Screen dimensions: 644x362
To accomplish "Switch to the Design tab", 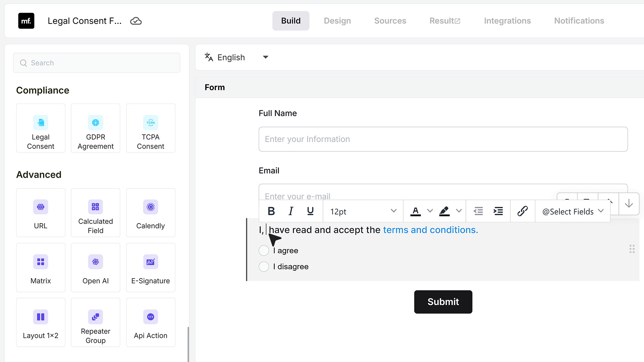I will click(337, 21).
